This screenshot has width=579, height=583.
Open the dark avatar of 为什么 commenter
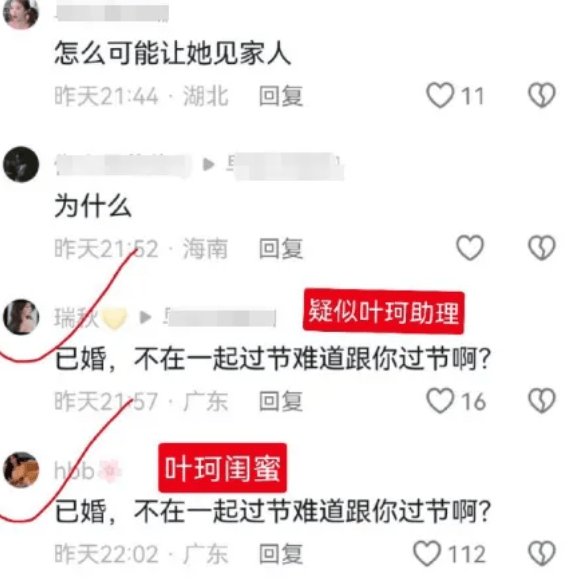tap(21, 164)
